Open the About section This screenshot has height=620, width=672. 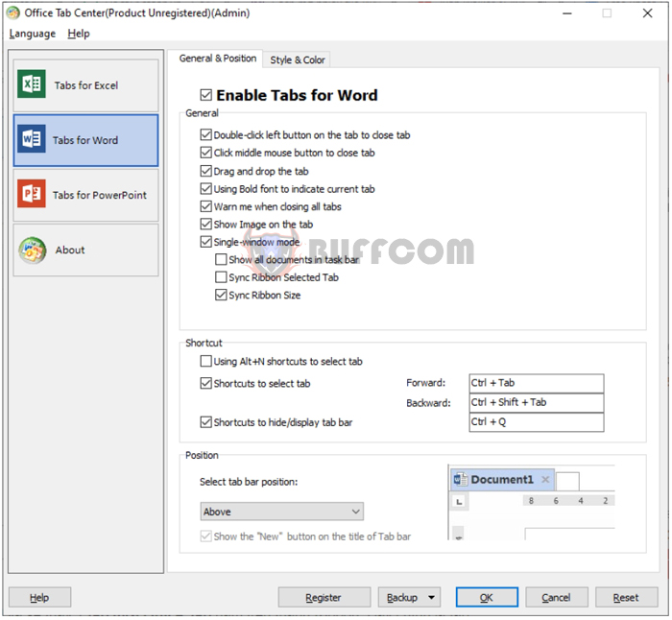click(x=85, y=250)
